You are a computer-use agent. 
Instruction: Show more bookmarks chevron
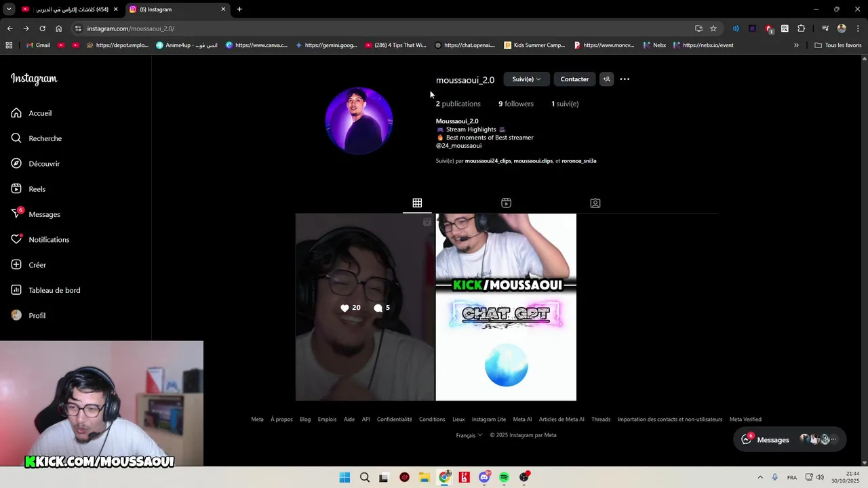coord(796,45)
